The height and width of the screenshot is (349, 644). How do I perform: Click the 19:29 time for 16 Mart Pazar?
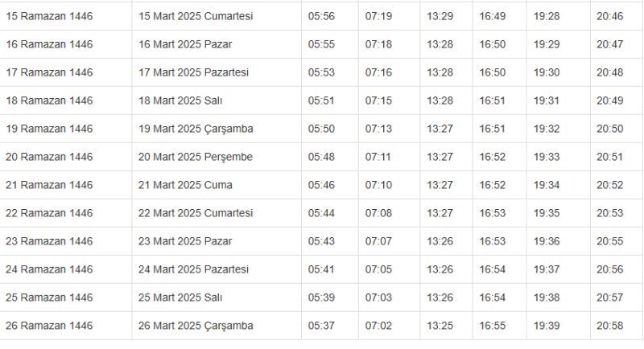tap(547, 44)
